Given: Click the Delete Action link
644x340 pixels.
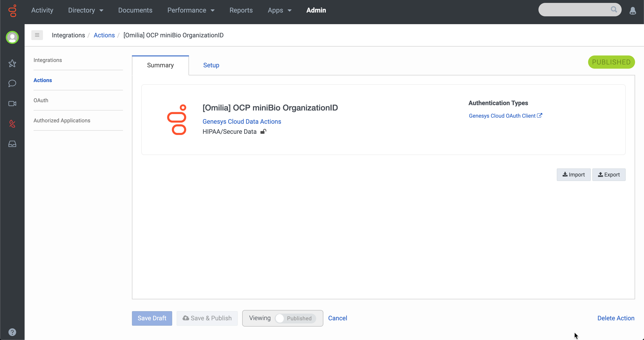Looking at the screenshot, I should pyautogui.click(x=616, y=318).
